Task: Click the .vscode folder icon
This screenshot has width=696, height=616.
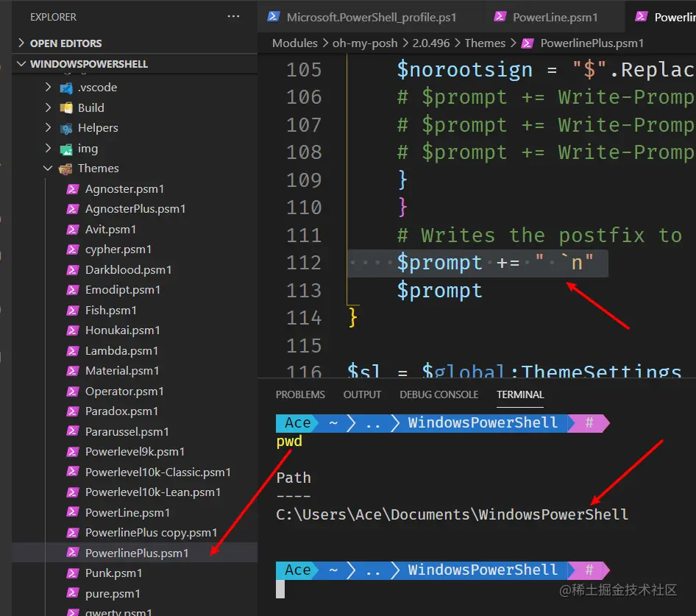Action: point(66,88)
